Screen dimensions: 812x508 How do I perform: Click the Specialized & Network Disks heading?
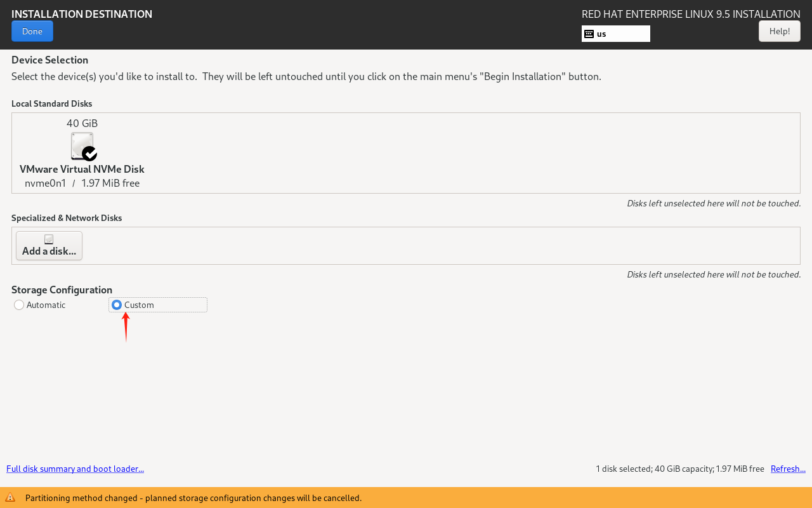(x=67, y=218)
